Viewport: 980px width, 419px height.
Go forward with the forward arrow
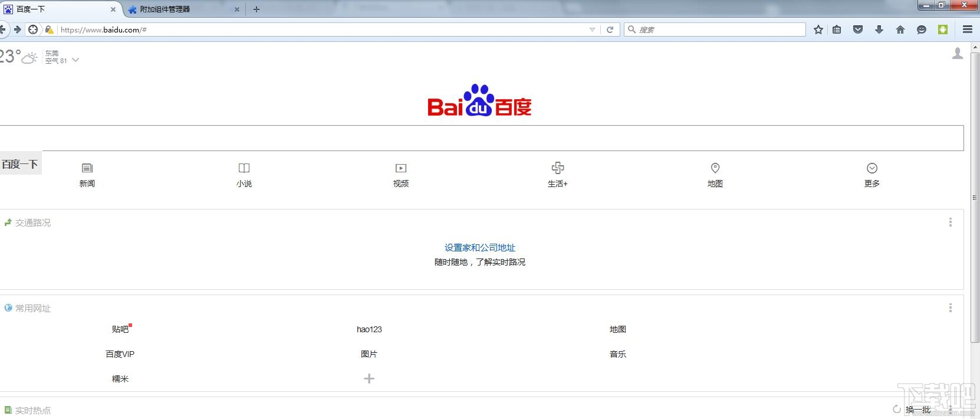(18, 30)
